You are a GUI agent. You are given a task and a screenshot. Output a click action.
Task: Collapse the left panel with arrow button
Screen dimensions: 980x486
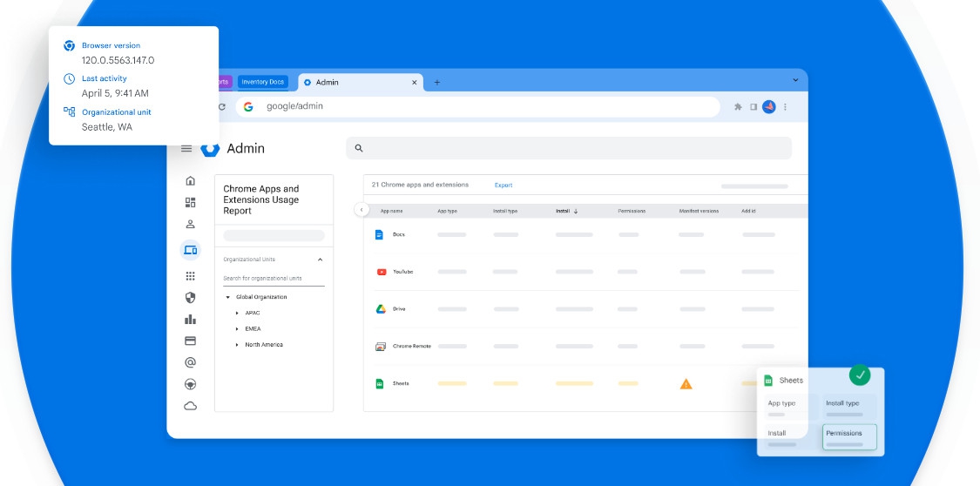(x=362, y=209)
